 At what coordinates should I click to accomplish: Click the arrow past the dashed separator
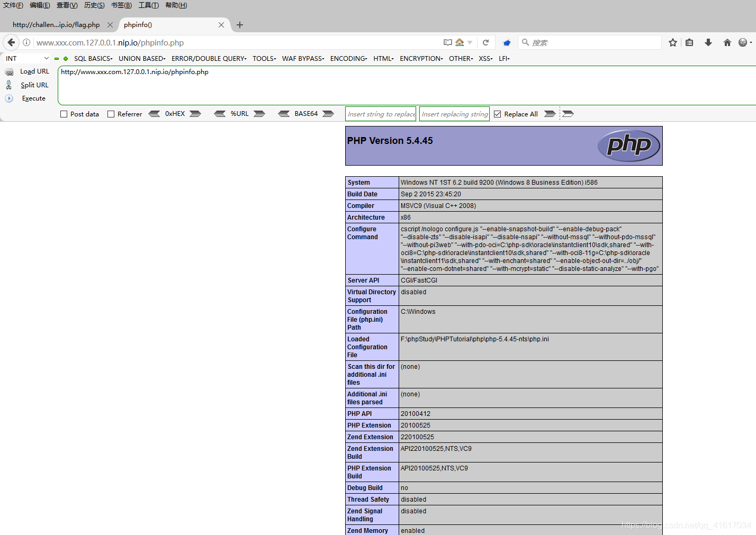[568, 114]
